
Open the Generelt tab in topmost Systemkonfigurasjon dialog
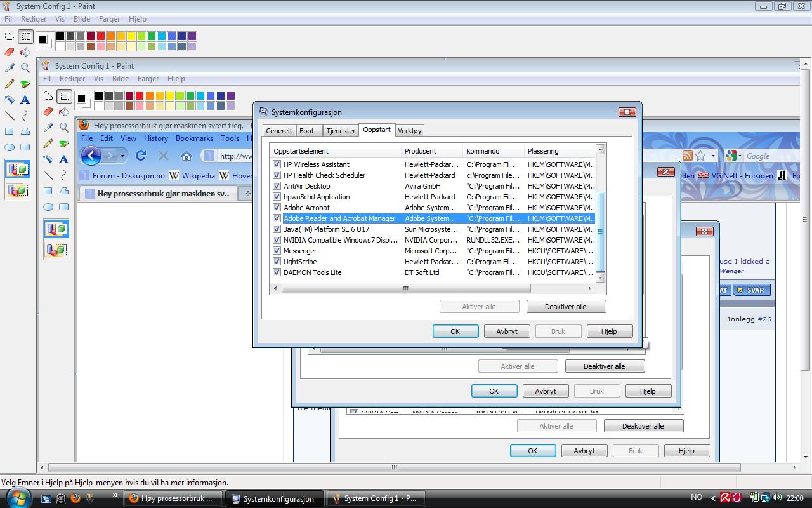[x=279, y=131]
